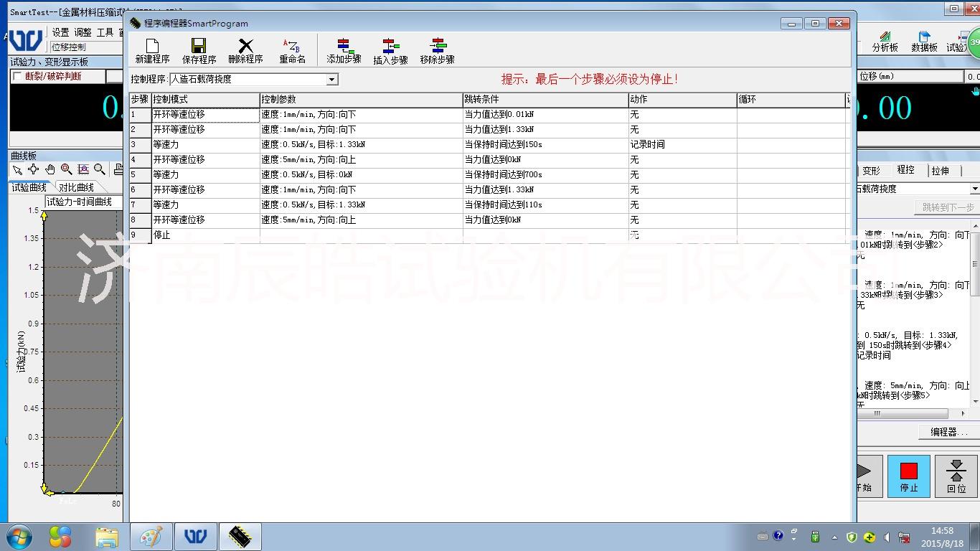The width and height of the screenshot is (980, 551).
Task: Expand the 控制程序 program dropdown
Action: click(332, 80)
